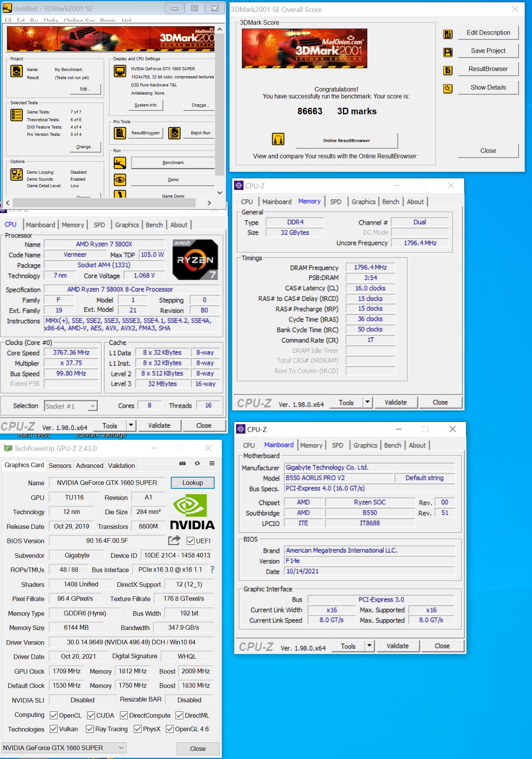
Task: Toggle the UEFI checkbox in GPU-Z
Action: point(190,541)
